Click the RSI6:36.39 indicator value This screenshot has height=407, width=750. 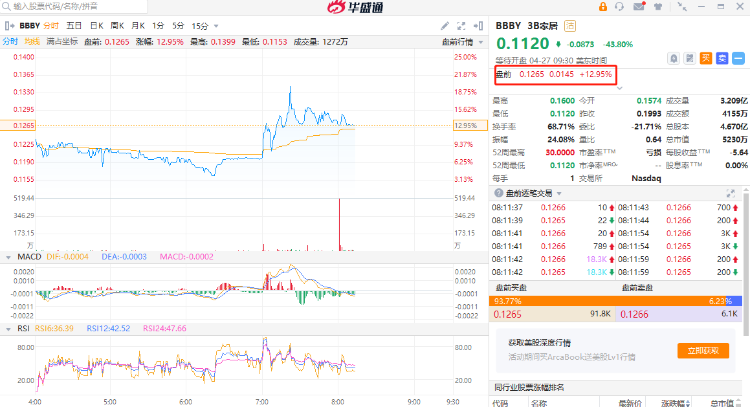point(54,329)
